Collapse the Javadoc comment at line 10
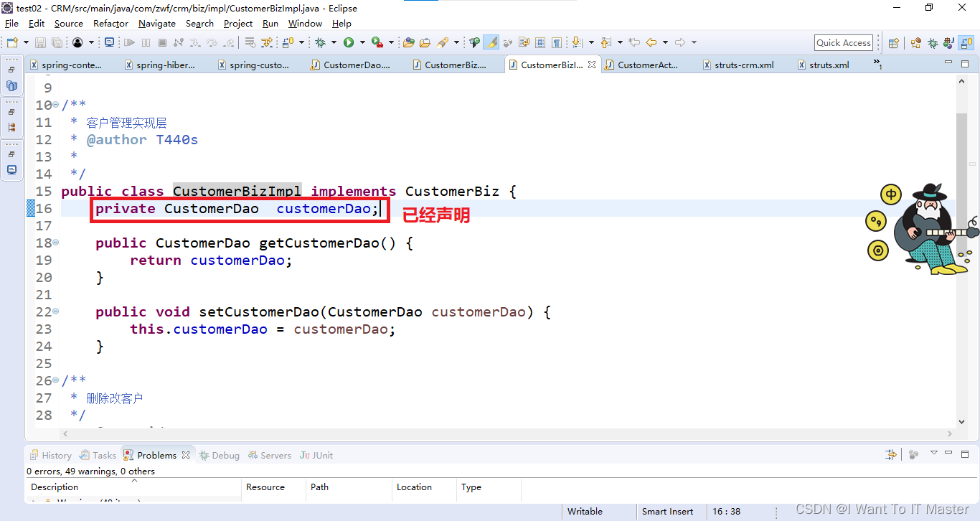Image resolution: width=980 pixels, height=521 pixels. [56, 105]
